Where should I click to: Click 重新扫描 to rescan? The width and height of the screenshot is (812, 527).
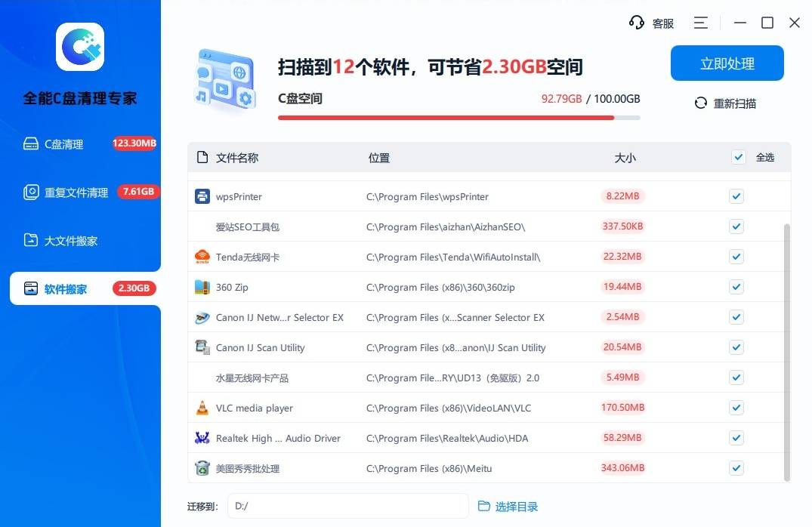(x=725, y=103)
